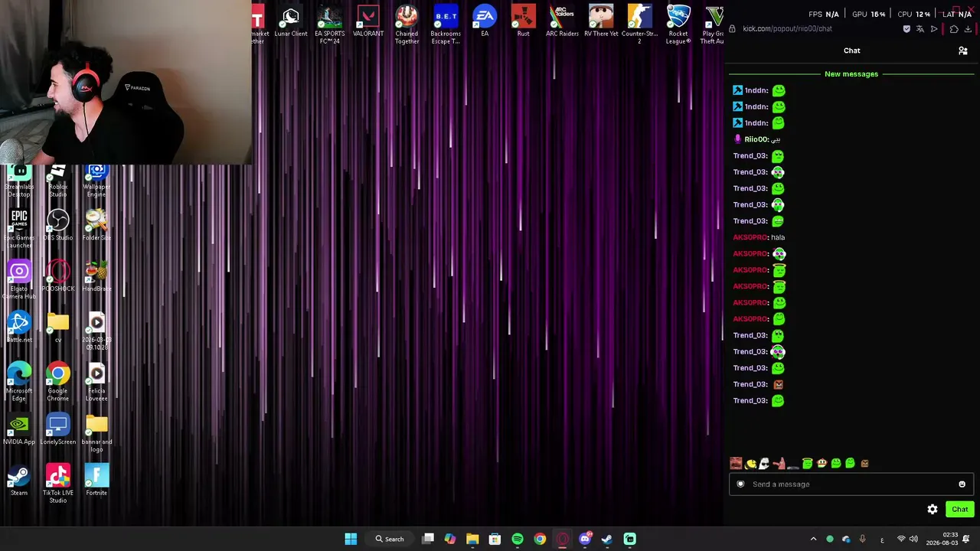Insert the haloed green frog quick emote

click(x=807, y=463)
